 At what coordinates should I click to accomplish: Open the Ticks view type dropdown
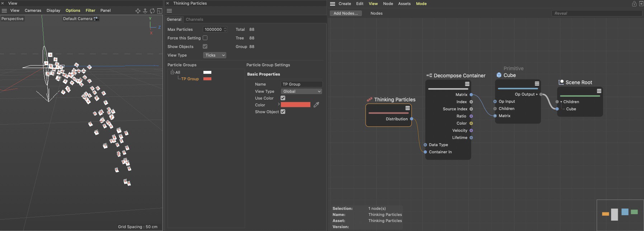click(215, 55)
